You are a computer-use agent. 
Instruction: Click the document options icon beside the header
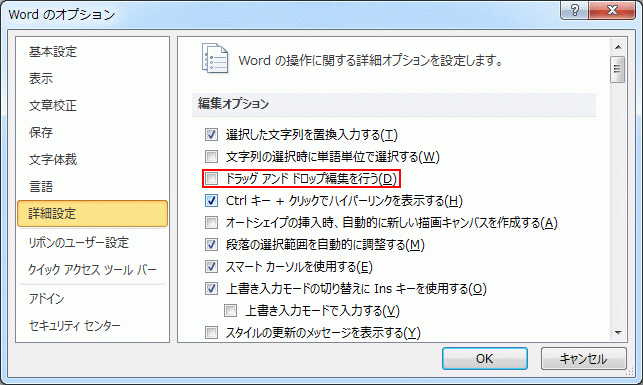[x=215, y=58]
